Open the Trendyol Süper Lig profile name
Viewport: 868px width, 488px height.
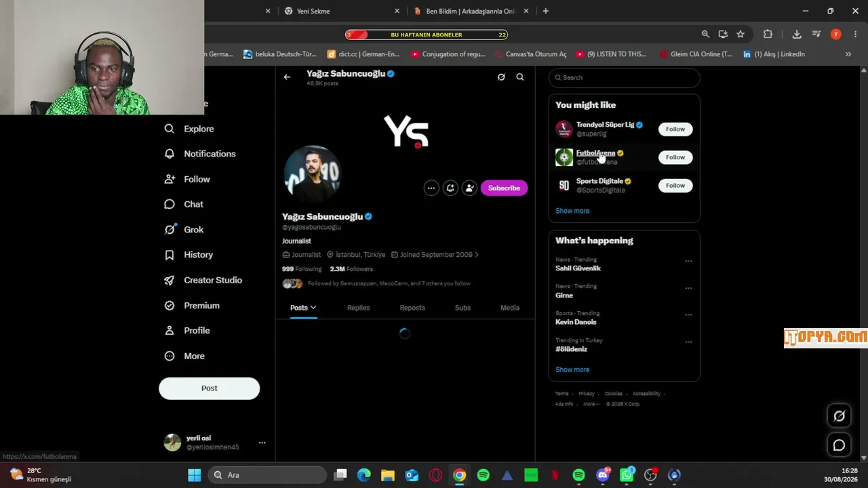click(x=605, y=125)
